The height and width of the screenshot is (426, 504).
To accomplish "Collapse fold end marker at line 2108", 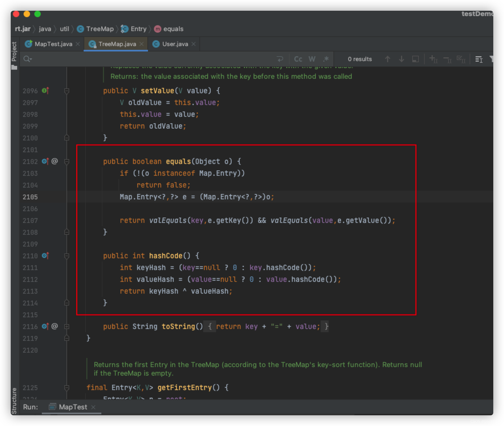I will click(67, 232).
